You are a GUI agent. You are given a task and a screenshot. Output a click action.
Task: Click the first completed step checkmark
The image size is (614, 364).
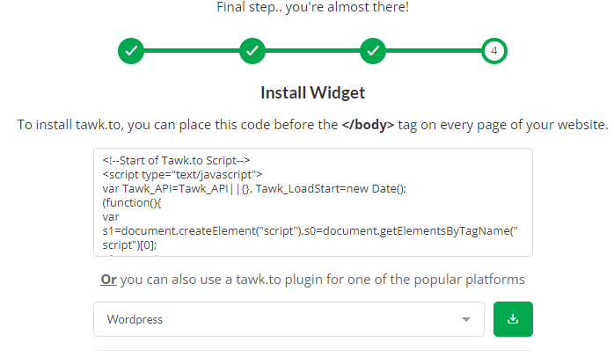click(x=131, y=51)
